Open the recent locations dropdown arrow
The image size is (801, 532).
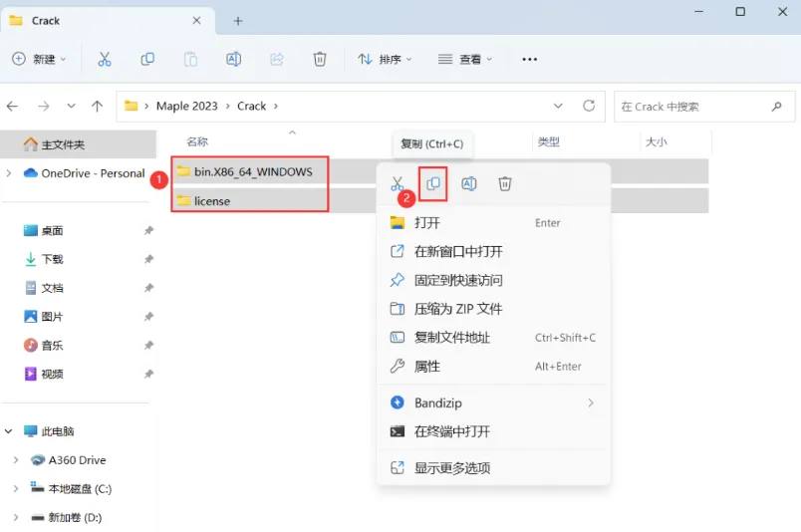pos(71,106)
